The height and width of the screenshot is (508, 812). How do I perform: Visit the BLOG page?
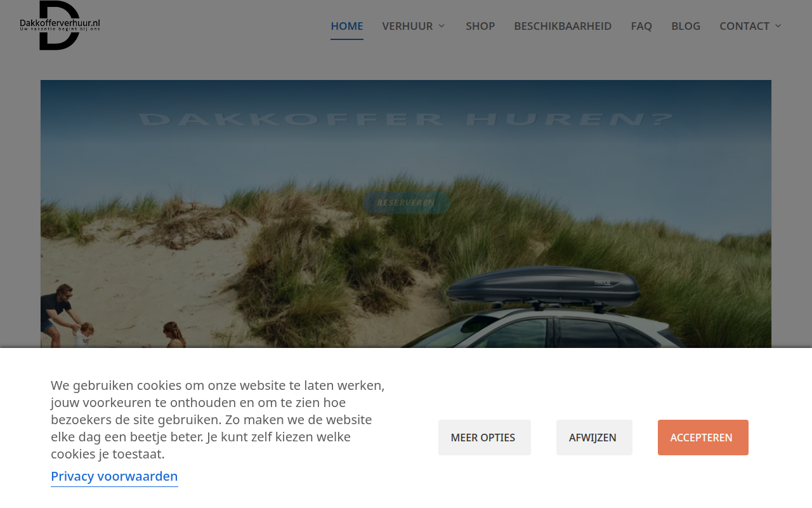click(x=686, y=26)
